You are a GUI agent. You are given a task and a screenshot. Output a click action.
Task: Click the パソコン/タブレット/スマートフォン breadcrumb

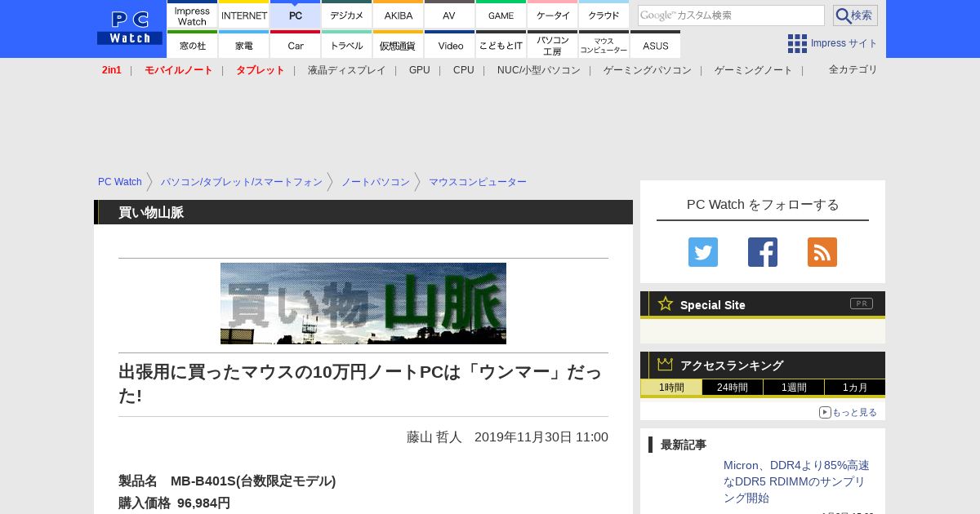242,182
